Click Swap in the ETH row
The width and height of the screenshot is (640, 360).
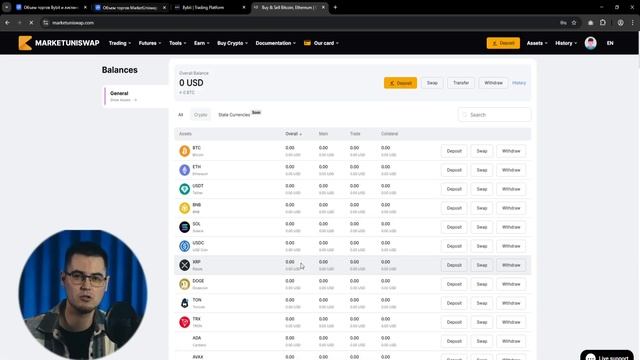click(482, 170)
